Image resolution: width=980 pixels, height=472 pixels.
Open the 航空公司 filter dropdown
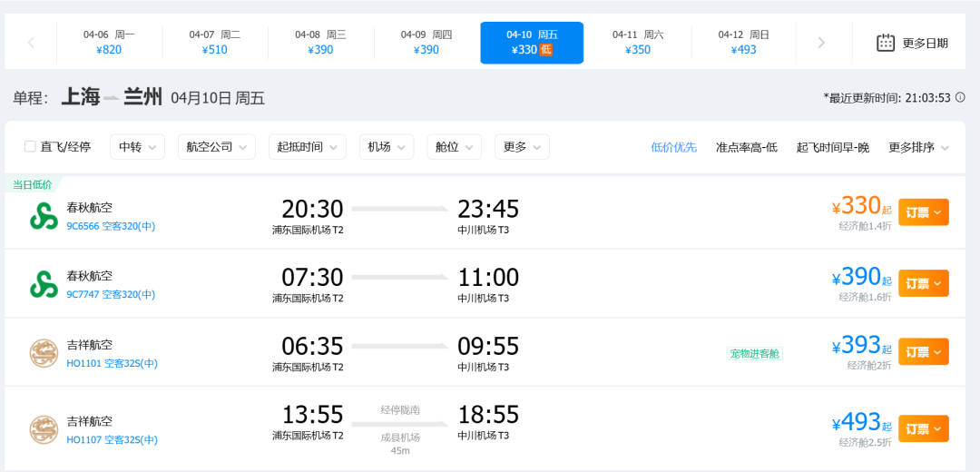pyautogui.click(x=217, y=147)
